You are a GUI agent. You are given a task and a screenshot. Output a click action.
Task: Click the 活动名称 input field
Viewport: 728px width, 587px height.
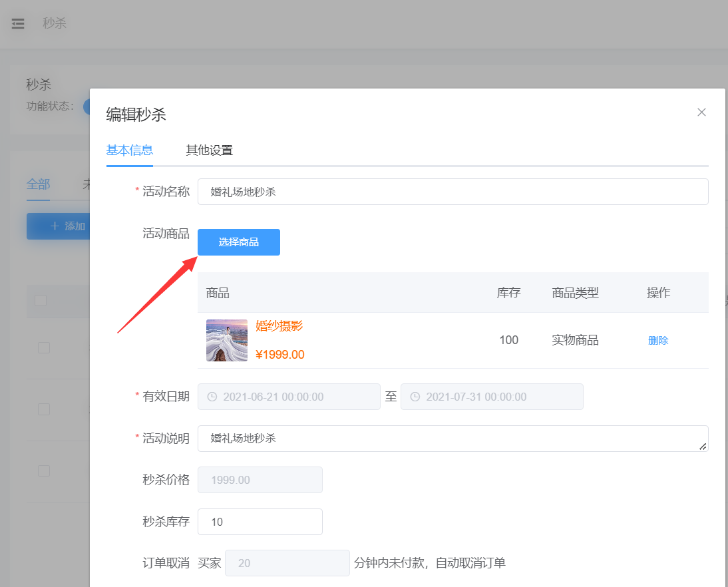453,192
